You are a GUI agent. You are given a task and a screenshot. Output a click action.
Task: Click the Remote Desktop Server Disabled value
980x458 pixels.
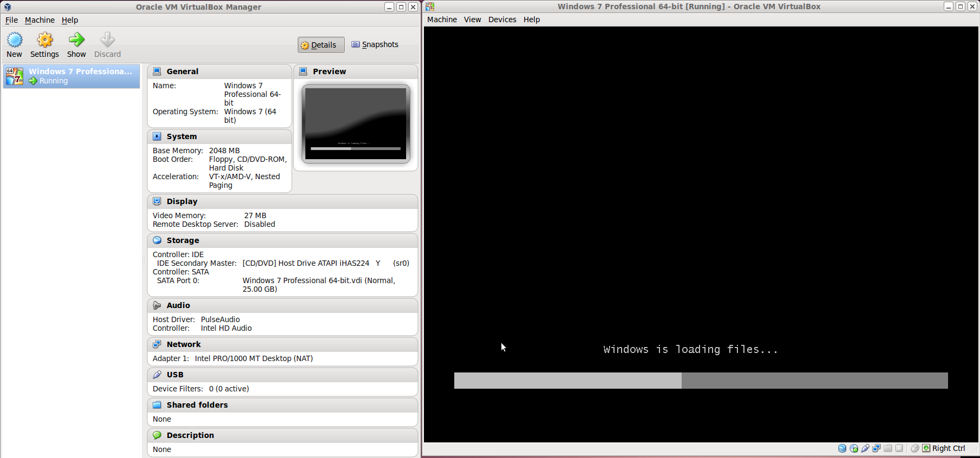point(259,224)
